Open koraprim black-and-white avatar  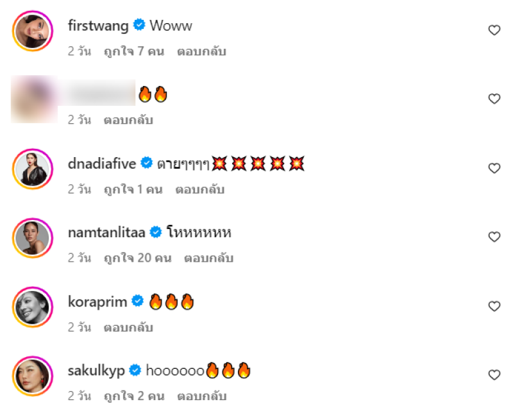point(33,307)
